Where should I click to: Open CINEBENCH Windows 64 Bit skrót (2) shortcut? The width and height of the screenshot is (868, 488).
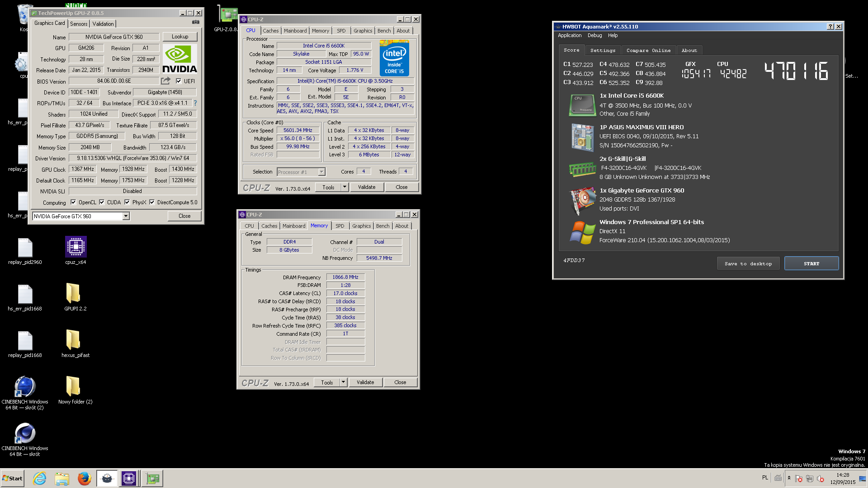tap(25, 393)
